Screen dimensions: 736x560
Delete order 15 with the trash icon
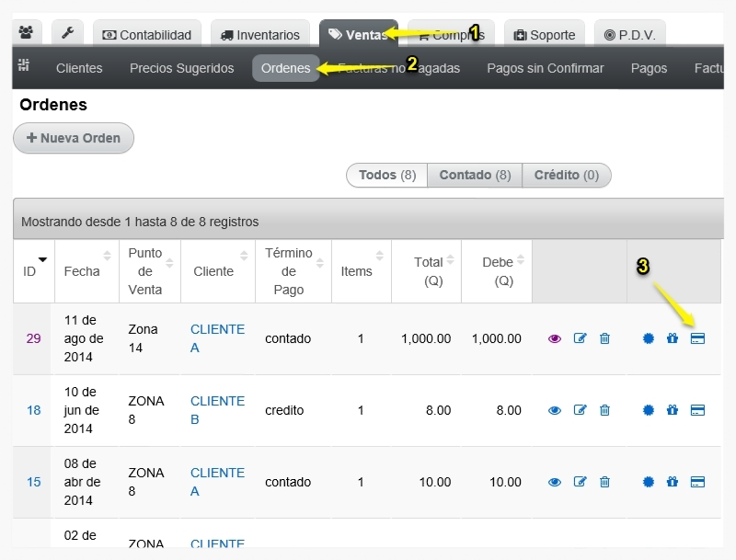tap(604, 482)
